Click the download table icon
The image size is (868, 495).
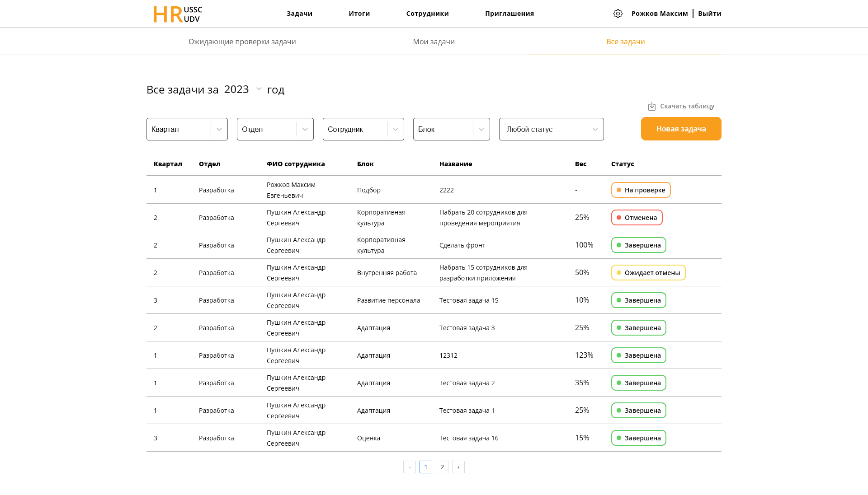click(651, 106)
